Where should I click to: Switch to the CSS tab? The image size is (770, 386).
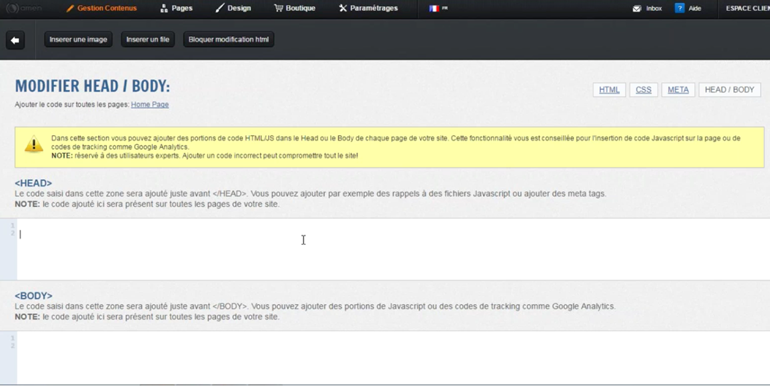point(643,90)
